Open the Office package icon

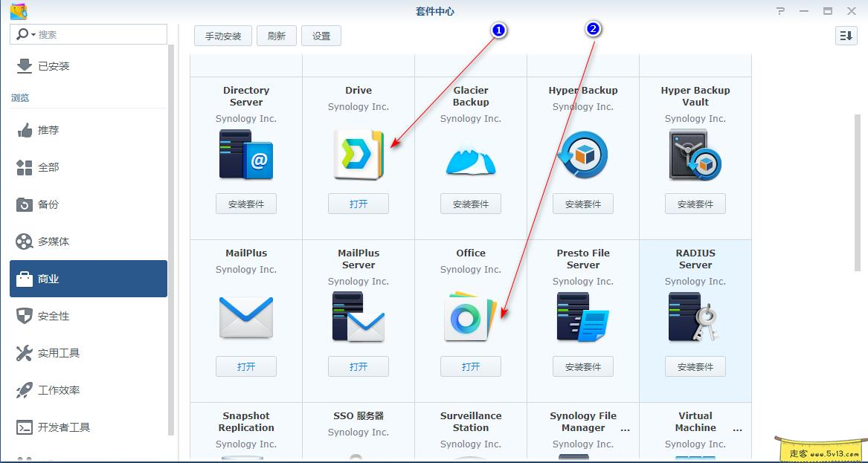(471, 317)
